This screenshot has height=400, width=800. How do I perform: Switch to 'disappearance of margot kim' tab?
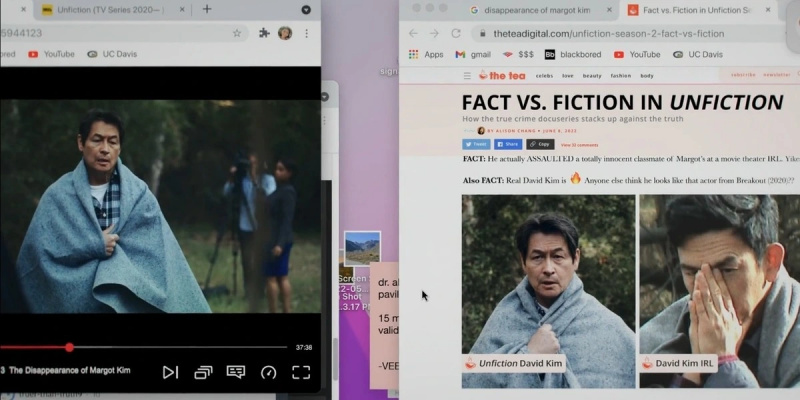(537, 10)
